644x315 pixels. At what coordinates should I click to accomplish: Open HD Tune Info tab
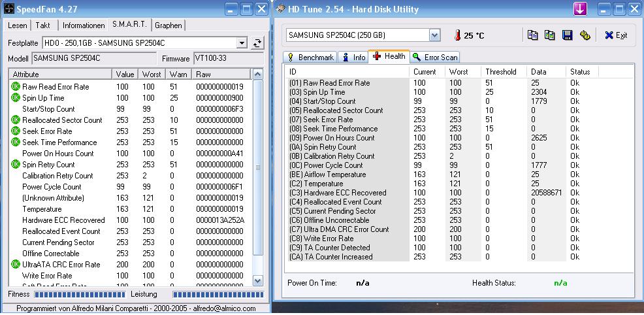coord(353,58)
